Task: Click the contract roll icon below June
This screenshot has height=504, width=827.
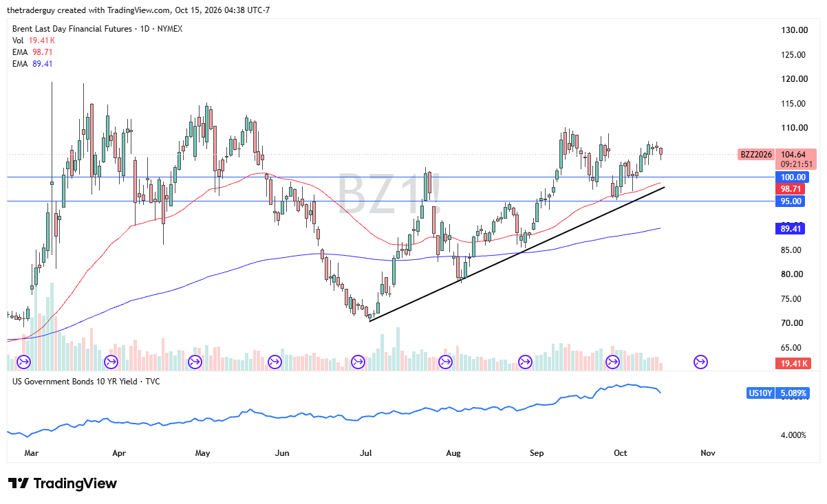Action: tap(275, 362)
